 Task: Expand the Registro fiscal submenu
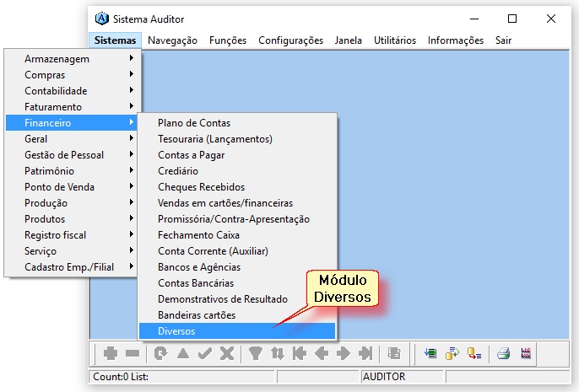(71, 235)
